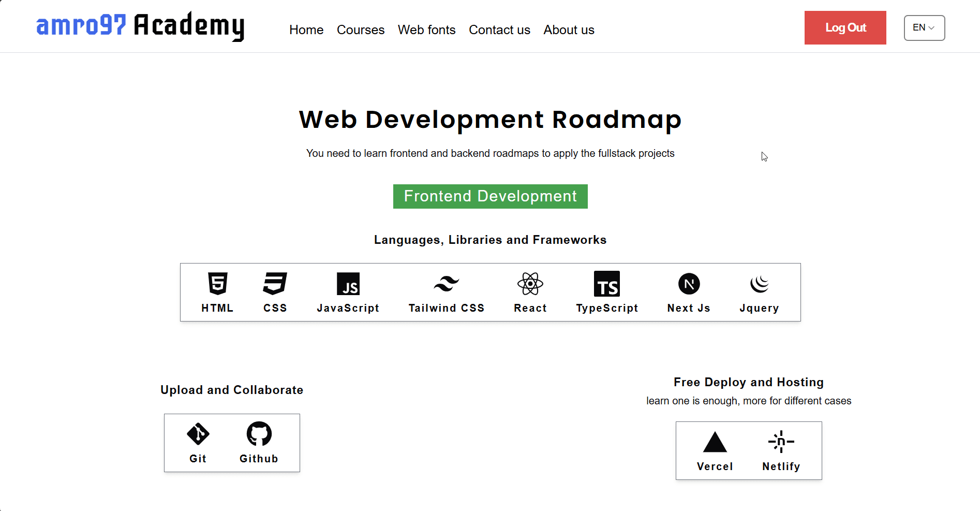Open the Contact us page
The width and height of the screenshot is (980, 511).
coord(499,30)
